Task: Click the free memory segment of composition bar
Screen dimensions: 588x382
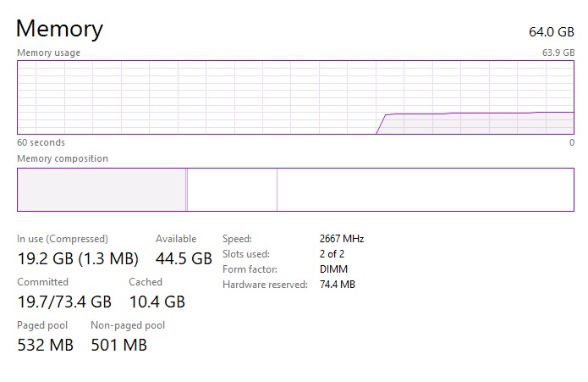Action: [x=425, y=190]
